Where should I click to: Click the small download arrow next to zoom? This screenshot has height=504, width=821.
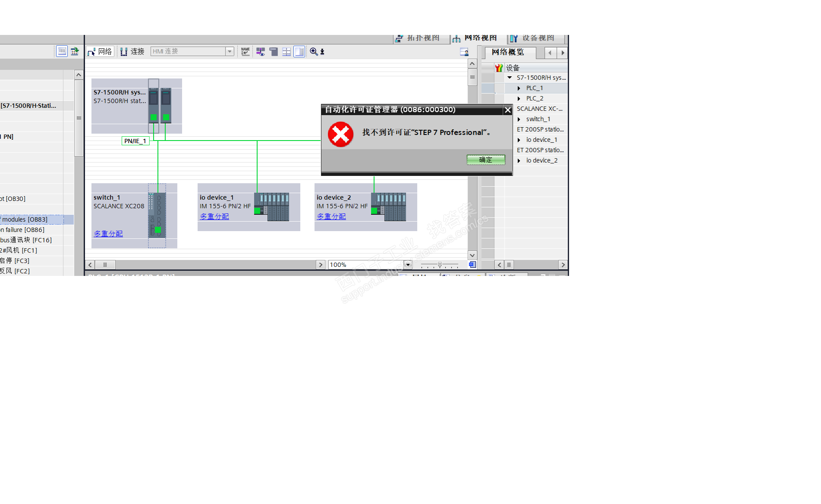322,52
